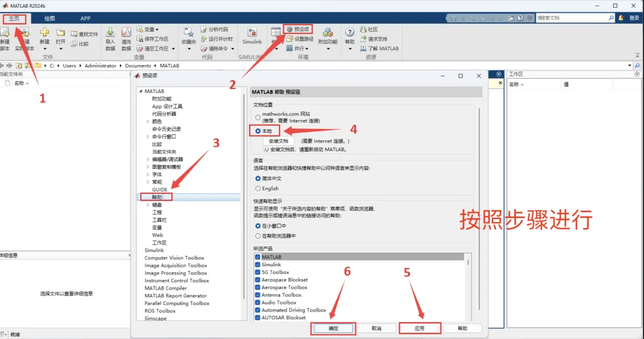Image resolution: width=644 pixels, height=339 pixels.
Task: Click 运行并计时 in the ribbon
Action: tap(217, 39)
